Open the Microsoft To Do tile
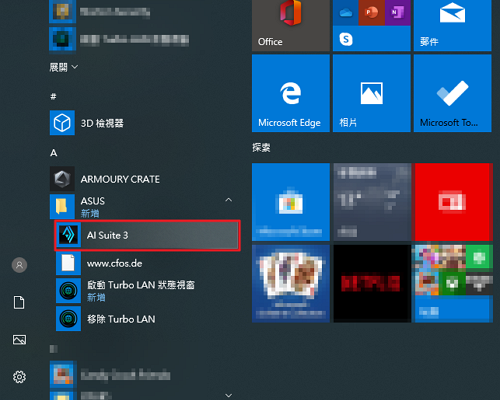This screenshot has height=400, width=500. (452, 93)
